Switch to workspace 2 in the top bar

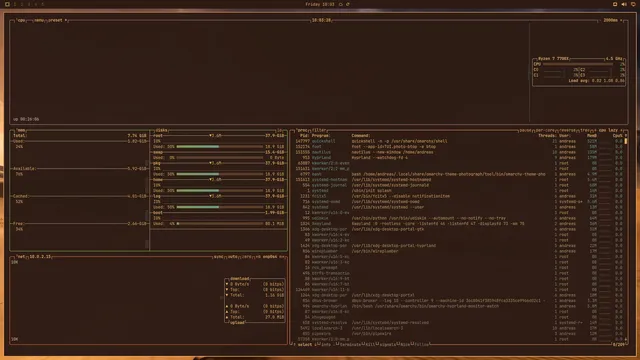click(x=22, y=4)
